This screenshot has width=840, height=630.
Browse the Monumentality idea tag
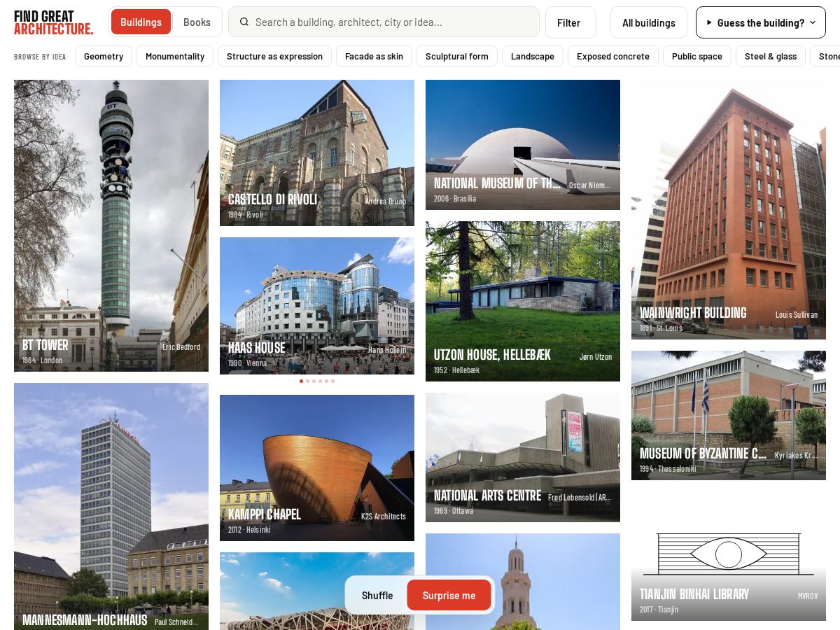pos(175,56)
